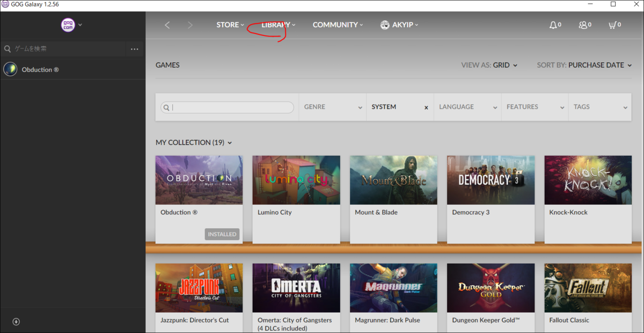Viewport: 644px width, 333px height.
Task: Go forward with the right arrow
Action: tap(190, 25)
